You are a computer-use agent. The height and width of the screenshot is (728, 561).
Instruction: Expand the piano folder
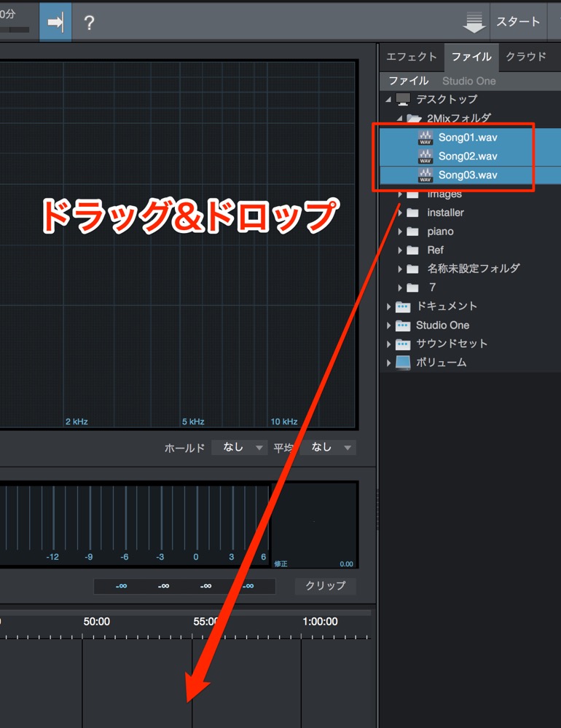[400, 232]
